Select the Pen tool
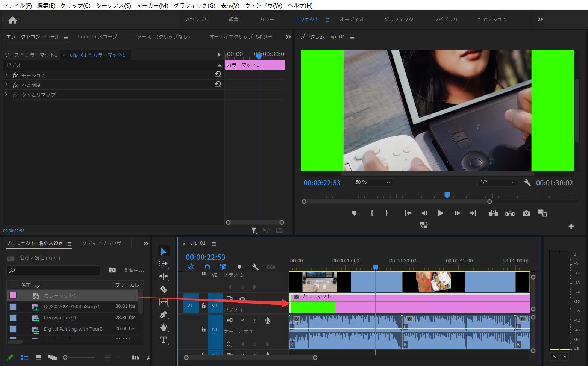 164,315
